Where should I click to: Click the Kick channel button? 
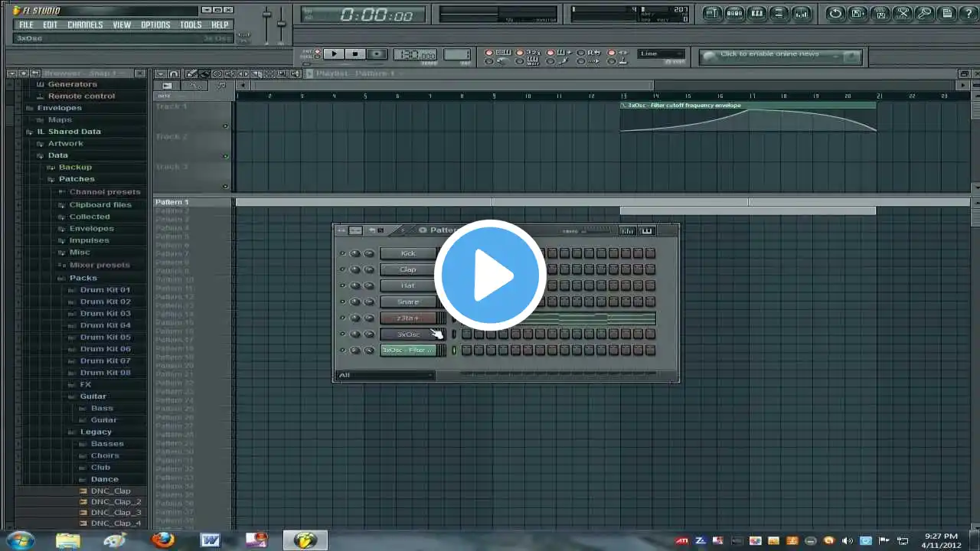(408, 253)
